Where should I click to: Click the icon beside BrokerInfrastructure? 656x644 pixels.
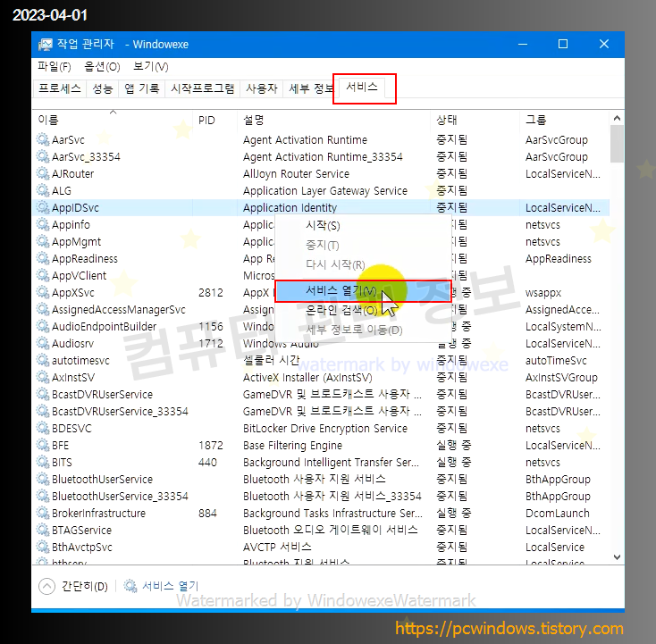tap(43, 513)
